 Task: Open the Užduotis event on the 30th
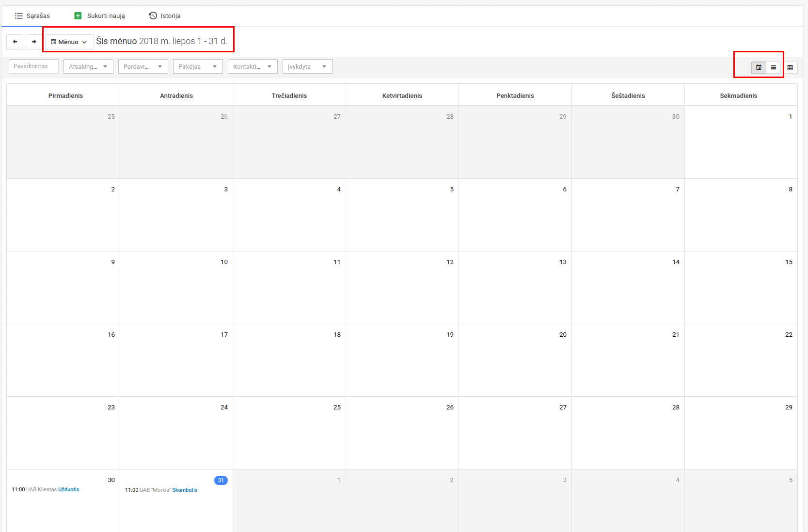coord(68,489)
